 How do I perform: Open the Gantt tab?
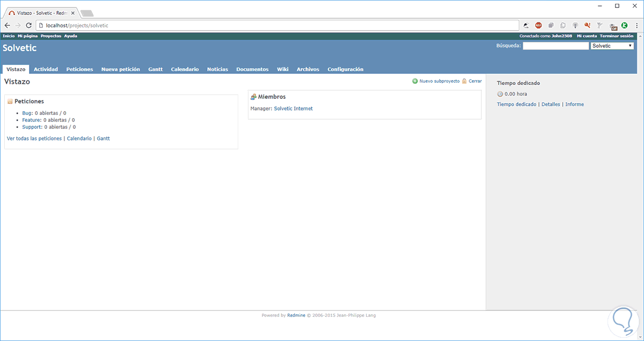(155, 69)
